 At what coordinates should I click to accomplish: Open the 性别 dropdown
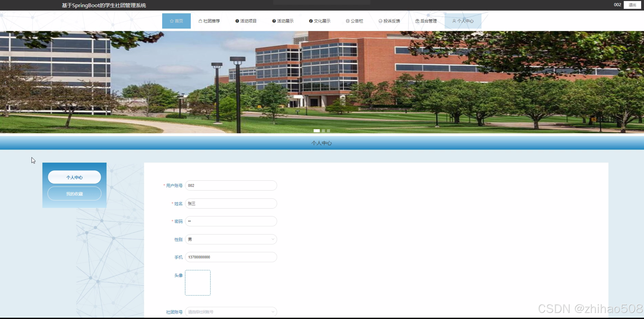pos(231,239)
